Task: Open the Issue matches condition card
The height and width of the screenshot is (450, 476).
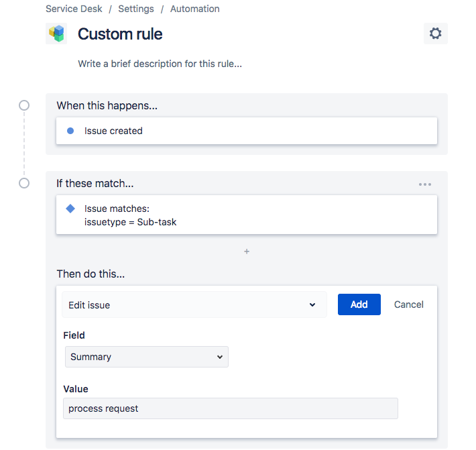Action: [x=247, y=215]
